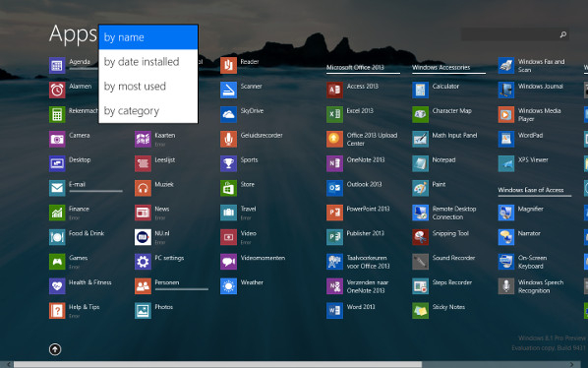Open the SkyDrive cloud icon
Screen dimensions: 588x368
228,115
